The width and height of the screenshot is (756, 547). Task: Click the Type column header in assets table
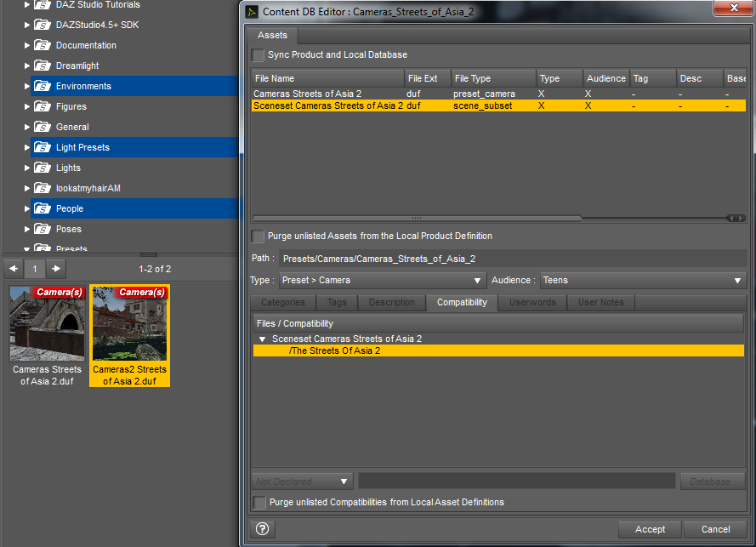click(560, 78)
